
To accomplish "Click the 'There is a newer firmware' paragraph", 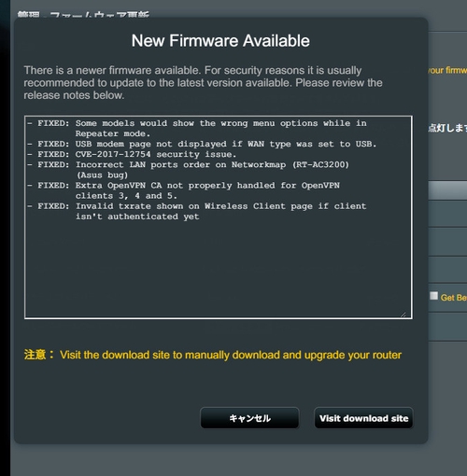I will click(x=203, y=82).
